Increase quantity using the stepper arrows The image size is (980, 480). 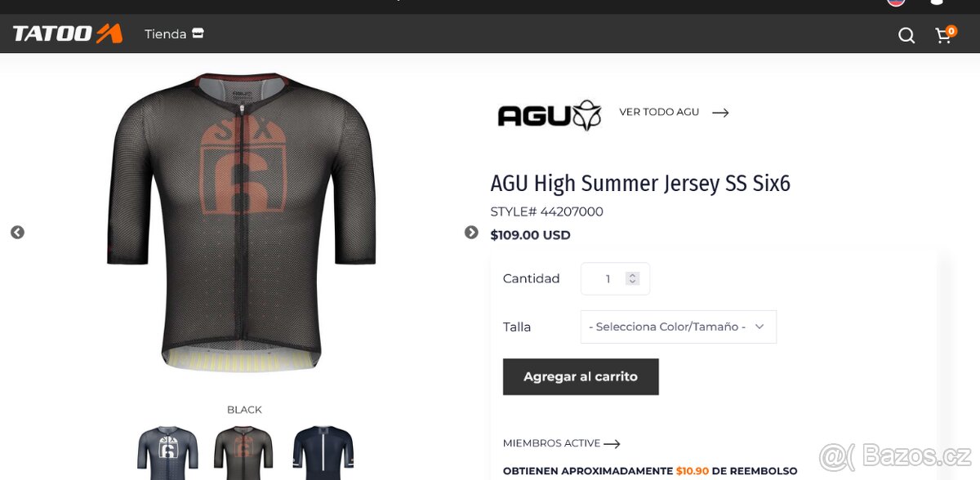pyautogui.click(x=632, y=275)
